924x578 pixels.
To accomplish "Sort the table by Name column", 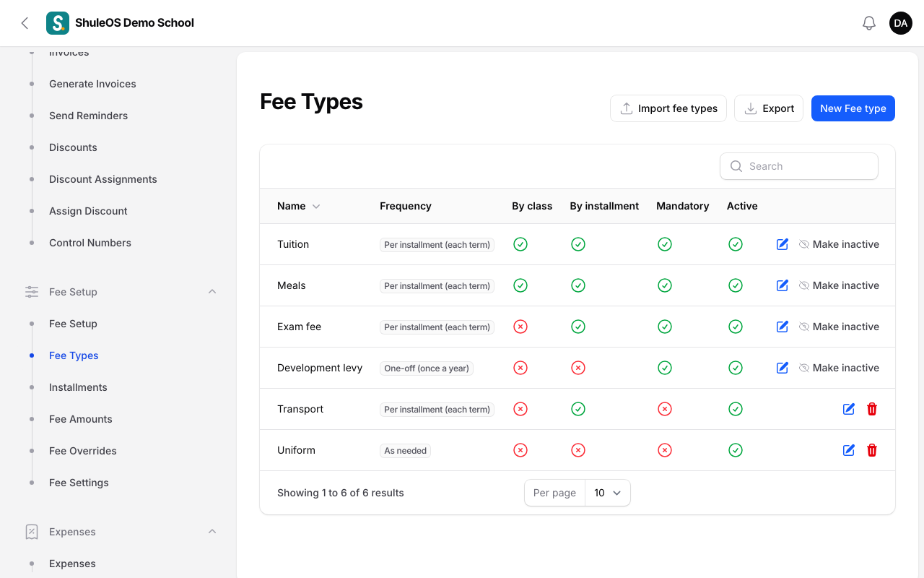I will tap(298, 206).
